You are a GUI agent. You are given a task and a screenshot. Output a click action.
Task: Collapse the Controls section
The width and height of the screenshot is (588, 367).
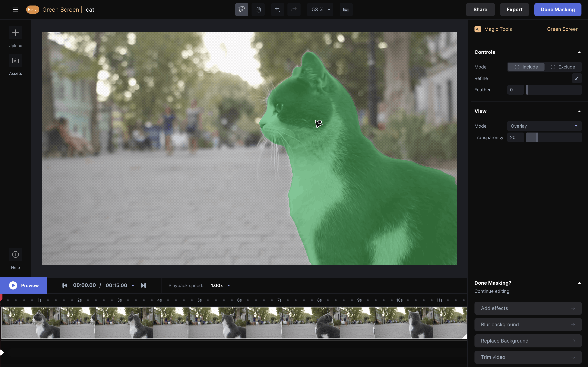[579, 52]
